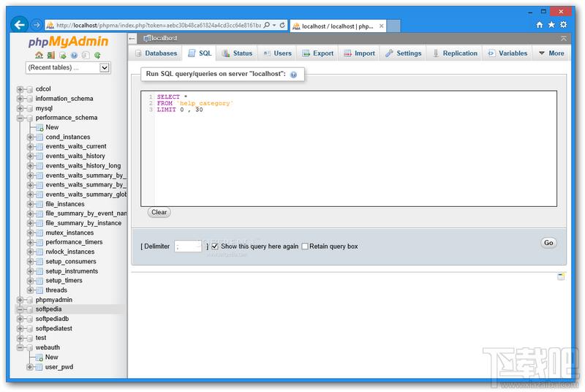Click the help icon beside the Run SQL heading
Screen dimensions: 585x392
293,75
